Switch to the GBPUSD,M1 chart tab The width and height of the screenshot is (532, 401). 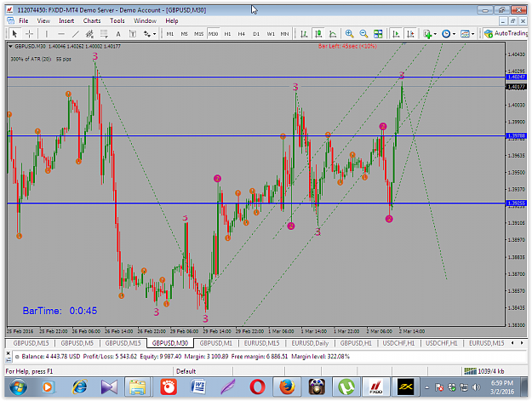click(216, 343)
